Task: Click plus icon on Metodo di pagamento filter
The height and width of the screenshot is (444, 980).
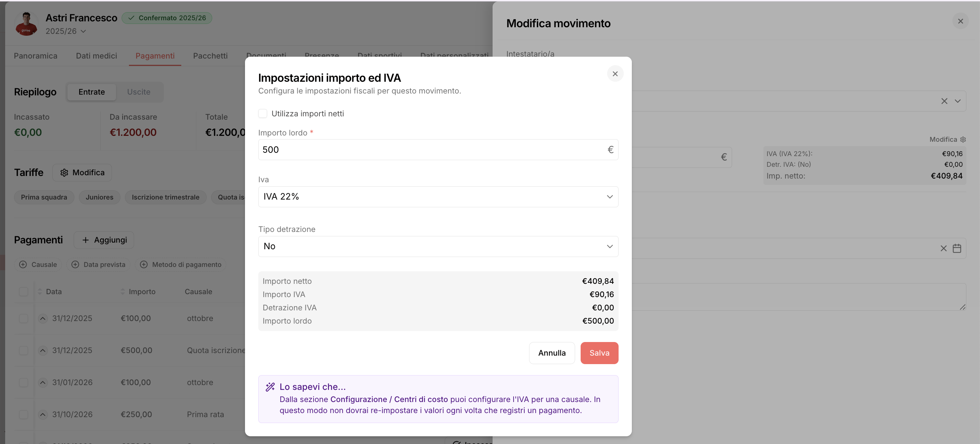Action: (143, 265)
